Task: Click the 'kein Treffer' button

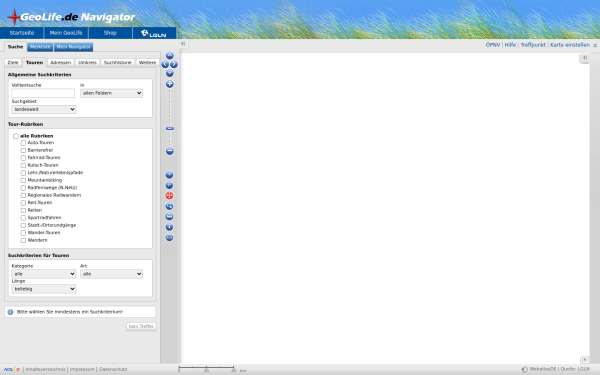Action: (x=141, y=326)
